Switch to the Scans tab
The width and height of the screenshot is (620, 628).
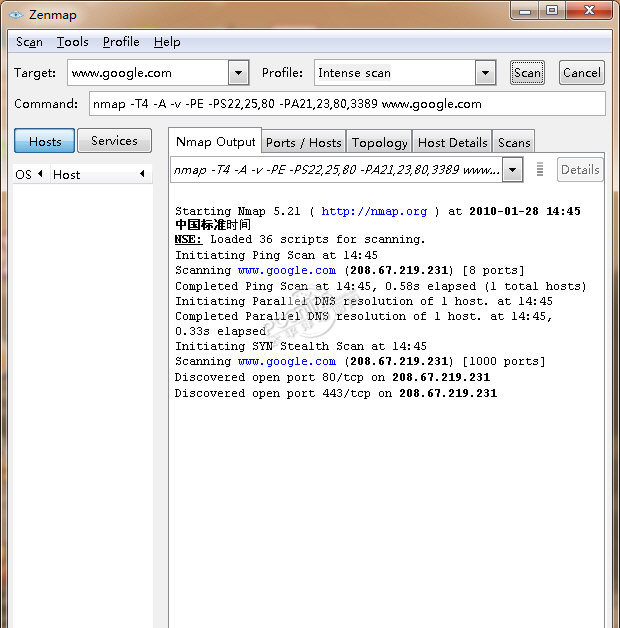[514, 143]
